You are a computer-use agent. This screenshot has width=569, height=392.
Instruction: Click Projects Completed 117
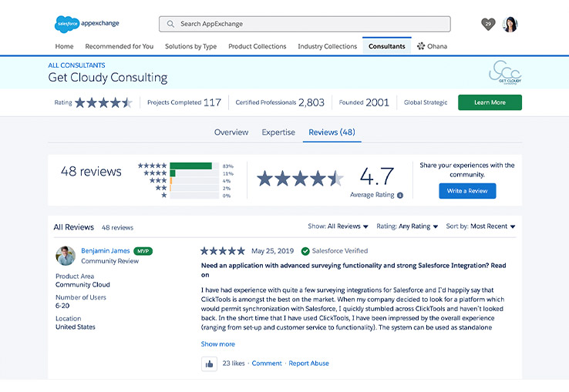click(184, 102)
